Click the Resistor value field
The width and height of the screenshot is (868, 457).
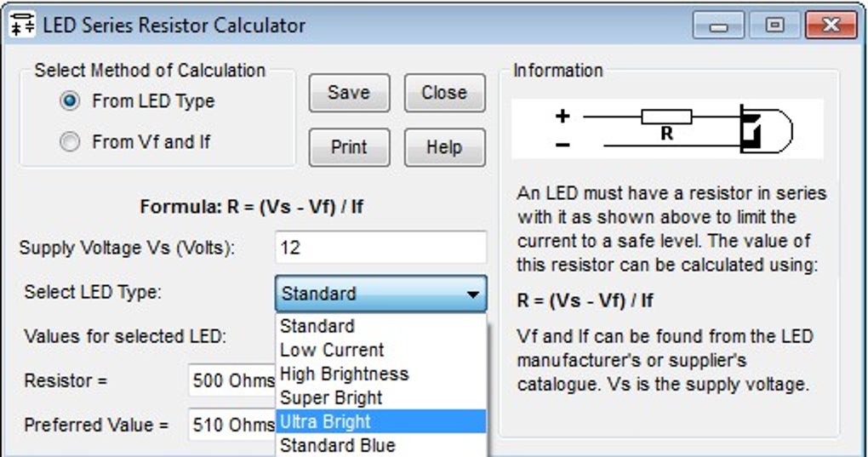click(232, 380)
